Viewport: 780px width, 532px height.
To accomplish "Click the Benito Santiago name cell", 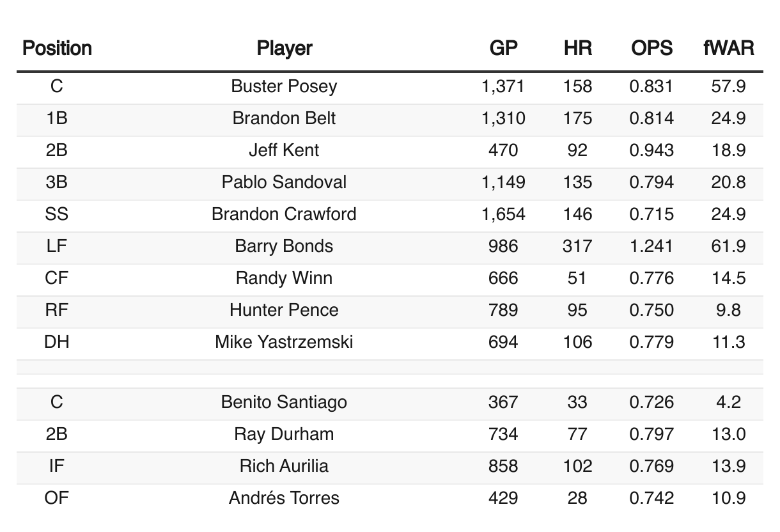I will tap(285, 402).
